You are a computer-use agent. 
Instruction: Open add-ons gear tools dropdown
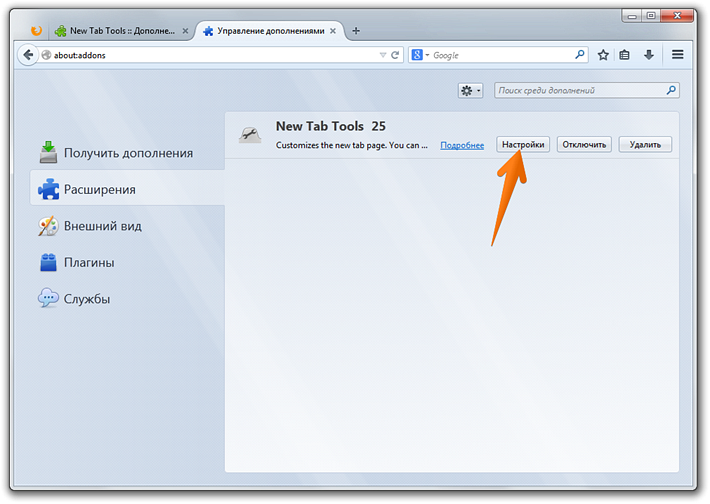[470, 91]
